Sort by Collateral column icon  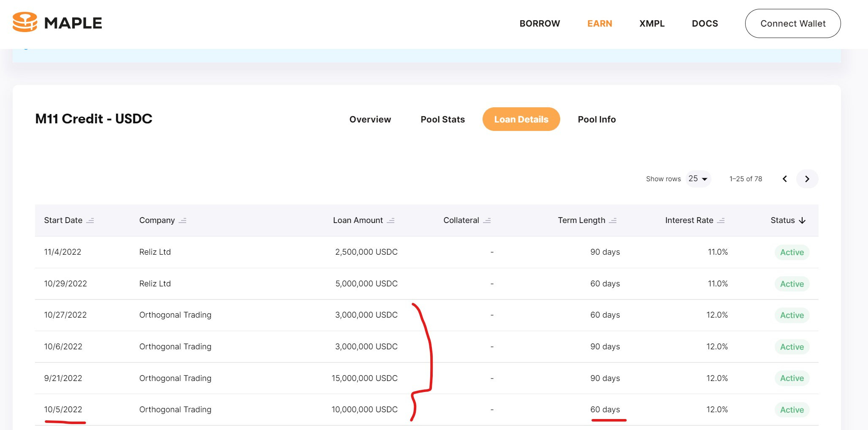tap(487, 220)
